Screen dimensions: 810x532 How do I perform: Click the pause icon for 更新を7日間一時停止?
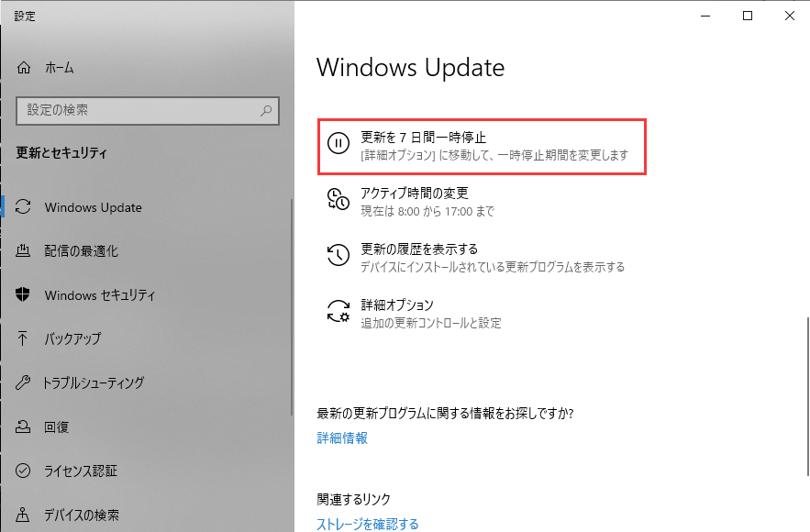tap(339, 141)
